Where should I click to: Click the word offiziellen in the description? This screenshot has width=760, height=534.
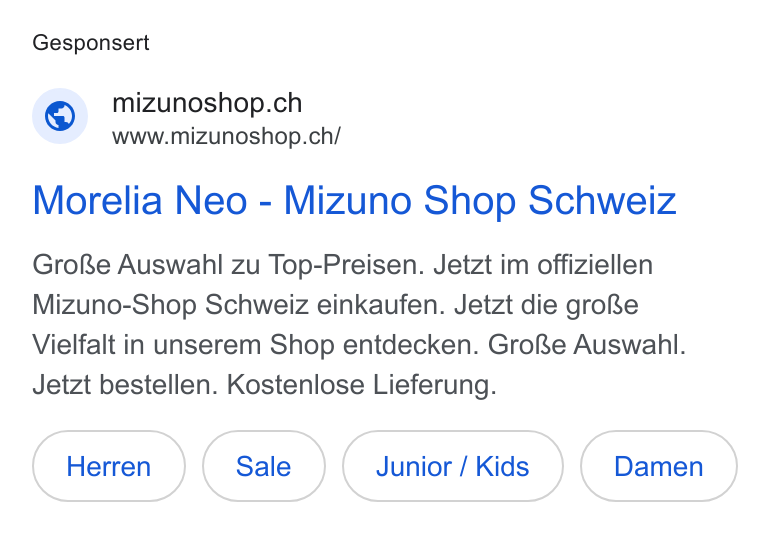click(x=595, y=265)
